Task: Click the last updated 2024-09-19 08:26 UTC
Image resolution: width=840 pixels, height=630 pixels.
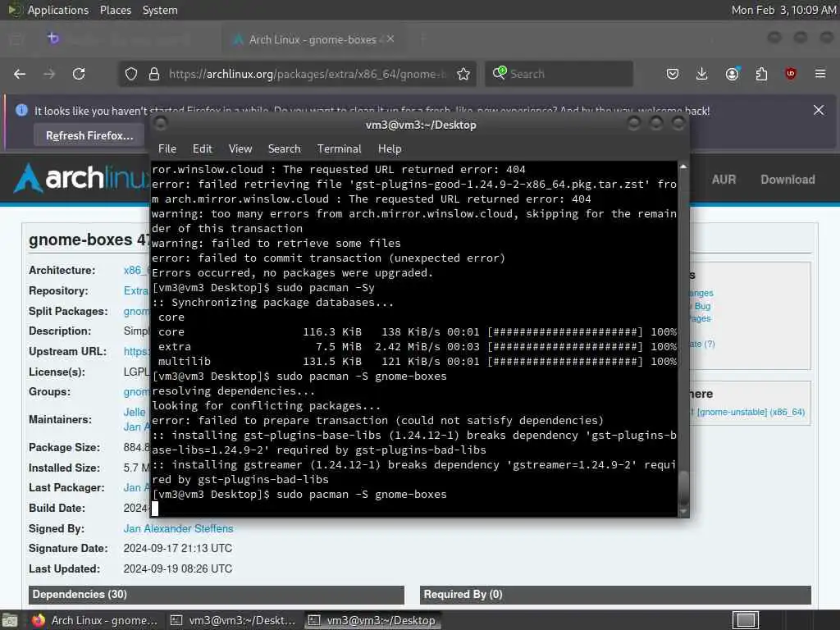Action: pyautogui.click(x=178, y=569)
